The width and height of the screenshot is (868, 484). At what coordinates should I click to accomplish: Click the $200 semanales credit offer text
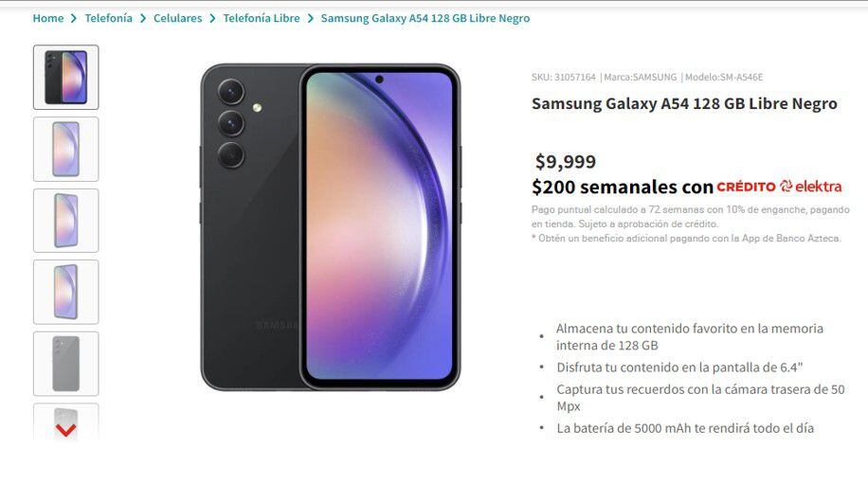point(622,187)
